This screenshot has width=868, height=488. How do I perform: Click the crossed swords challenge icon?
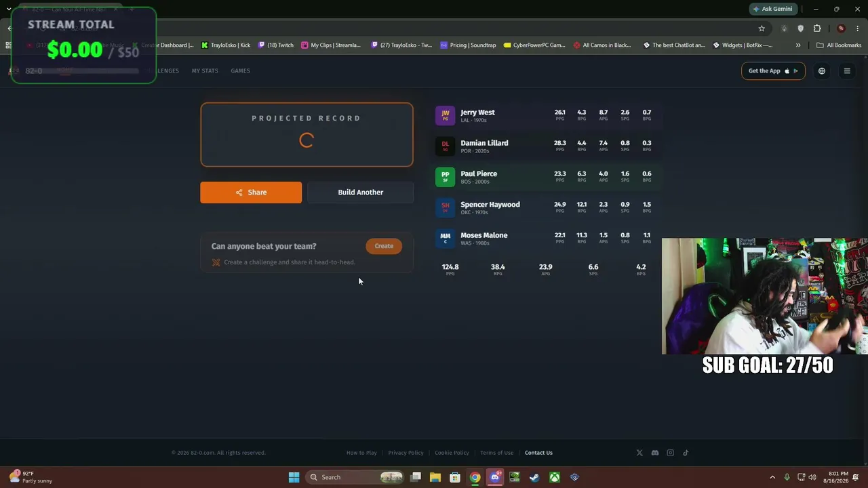coord(216,262)
